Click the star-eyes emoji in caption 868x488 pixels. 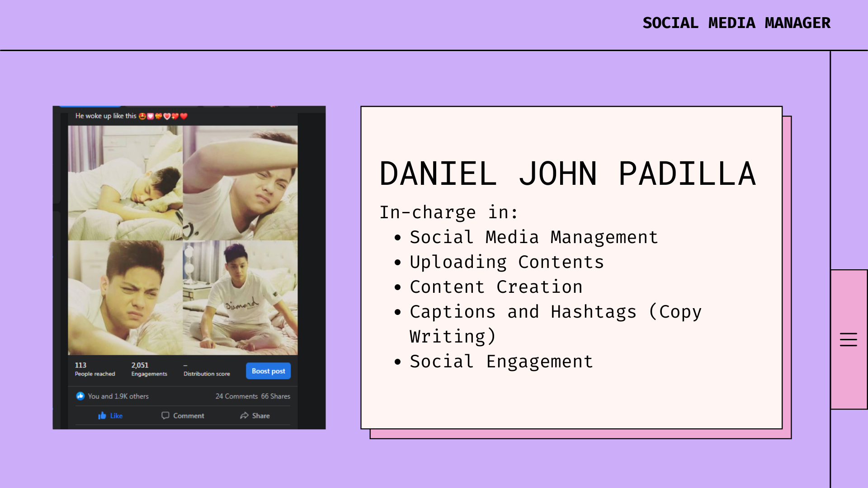click(142, 116)
